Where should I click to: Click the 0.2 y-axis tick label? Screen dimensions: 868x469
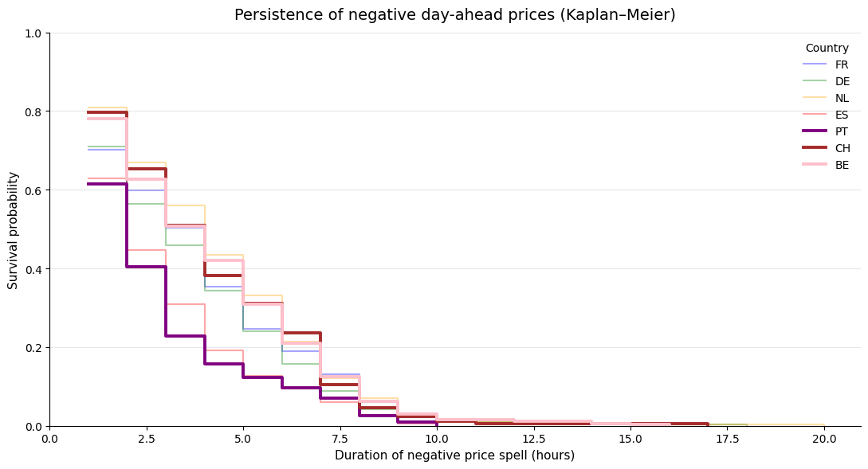click(33, 348)
